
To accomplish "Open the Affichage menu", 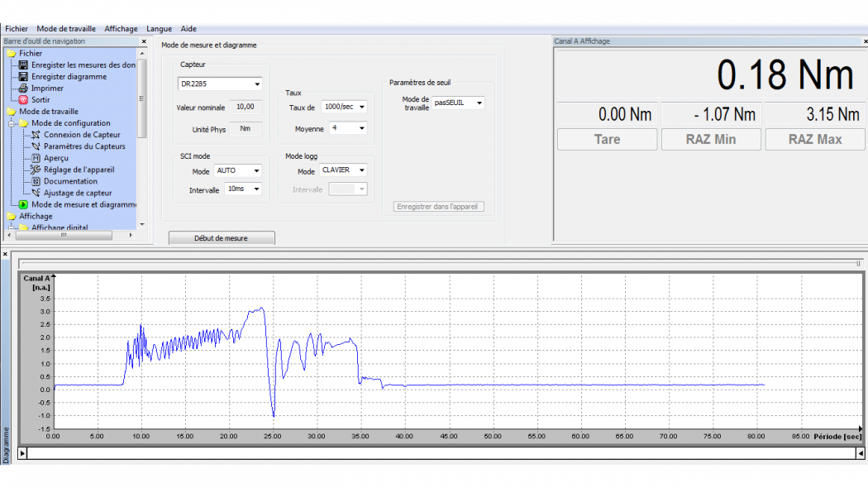I will [121, 29].
